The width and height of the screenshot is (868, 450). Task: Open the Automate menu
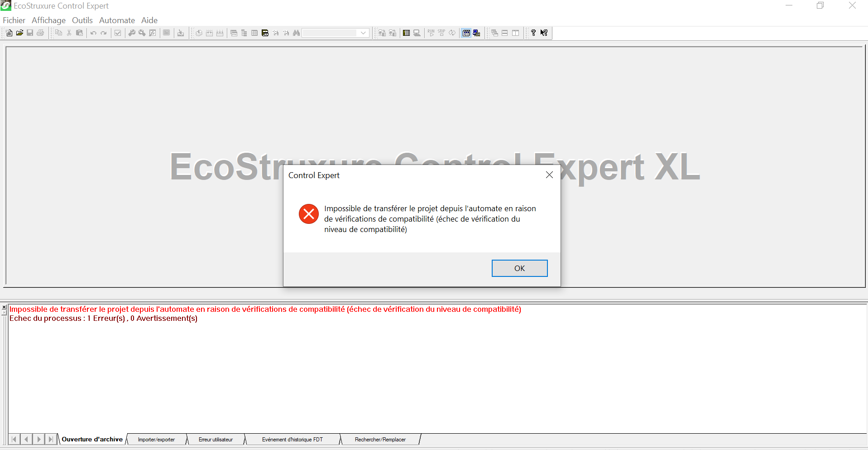[x=117, y=20]
